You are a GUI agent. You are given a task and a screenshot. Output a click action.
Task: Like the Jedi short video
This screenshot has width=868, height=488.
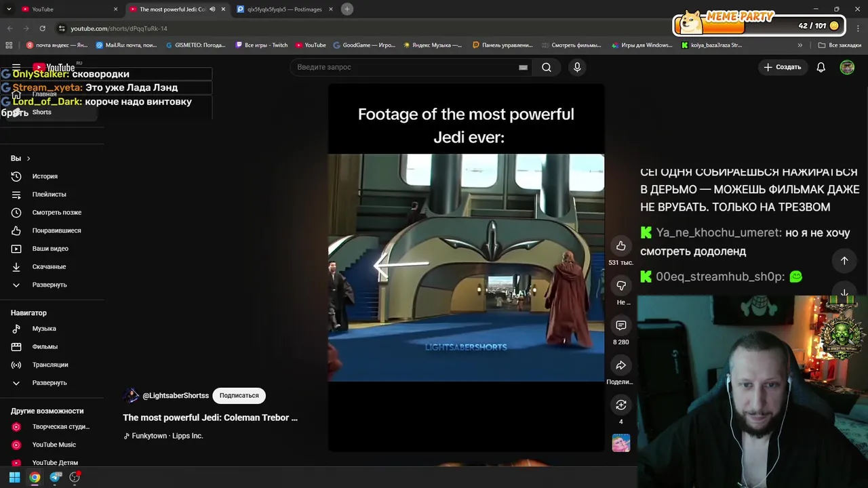[620, 246]
